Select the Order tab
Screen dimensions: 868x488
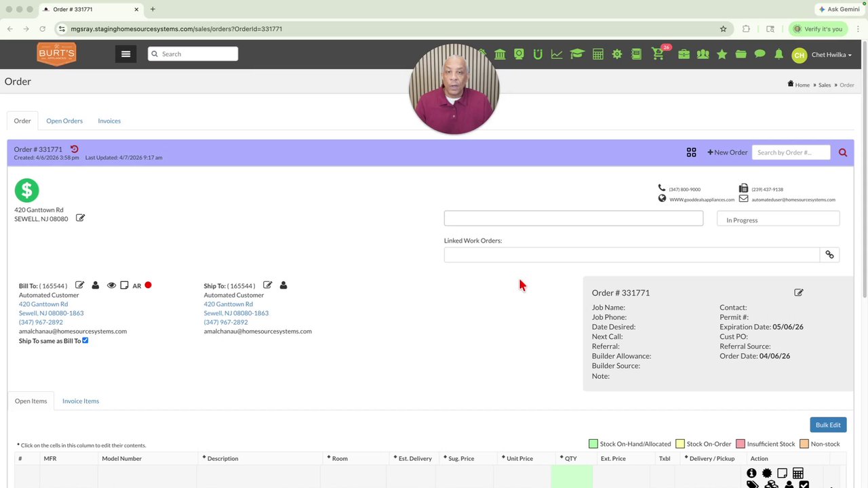pyautogui.click(x=22, y=121)
